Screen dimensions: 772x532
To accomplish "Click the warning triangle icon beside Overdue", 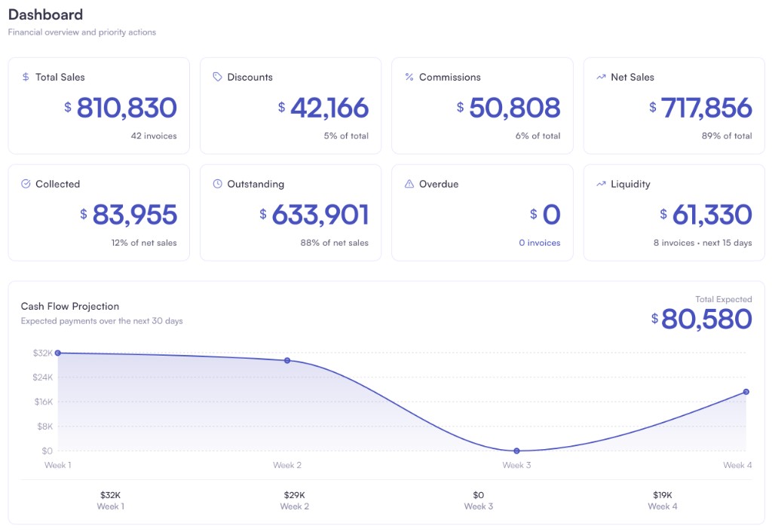I will 409,184.
